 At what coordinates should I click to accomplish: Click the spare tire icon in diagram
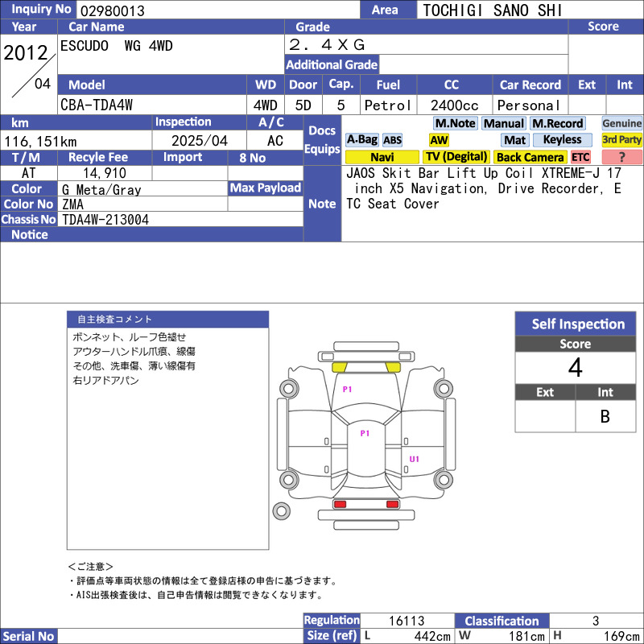pos(281,510)
